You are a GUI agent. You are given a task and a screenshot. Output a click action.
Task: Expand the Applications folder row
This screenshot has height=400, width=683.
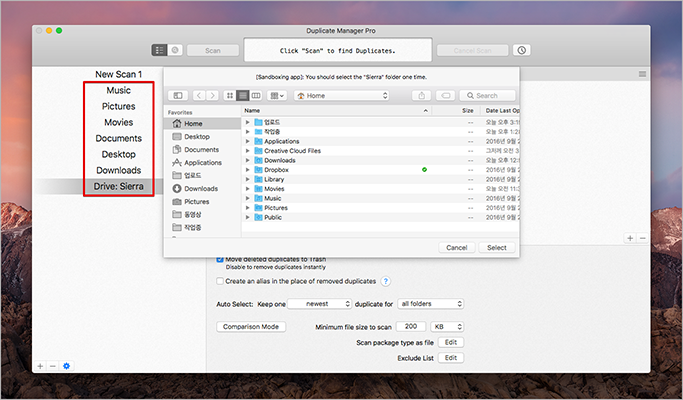(247, 141)
